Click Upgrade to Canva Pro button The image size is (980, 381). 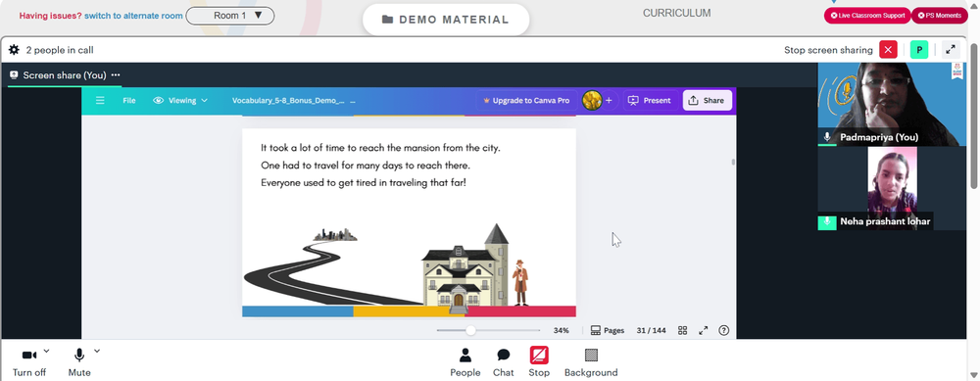[526, 100]
